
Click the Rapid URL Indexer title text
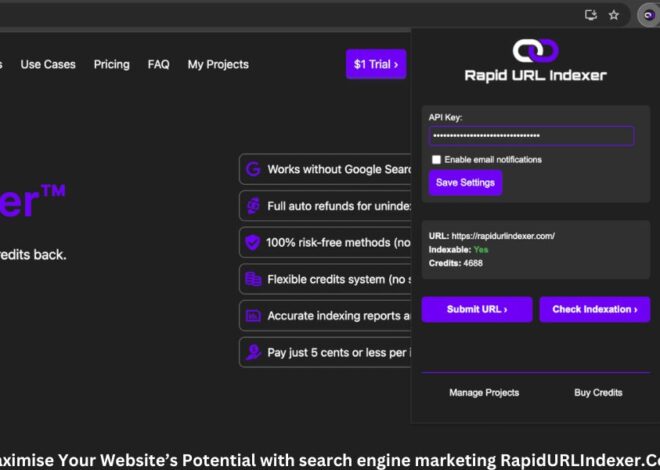[x=535, y=76]
